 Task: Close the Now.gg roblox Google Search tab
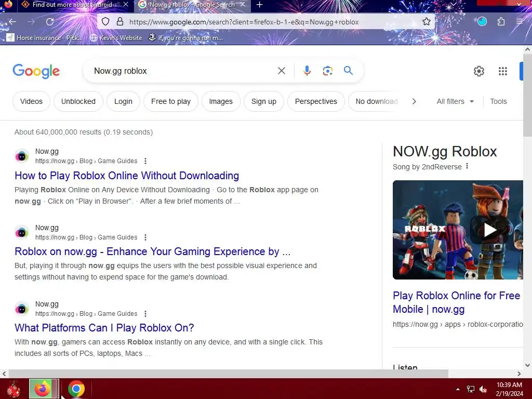(243, 5)
